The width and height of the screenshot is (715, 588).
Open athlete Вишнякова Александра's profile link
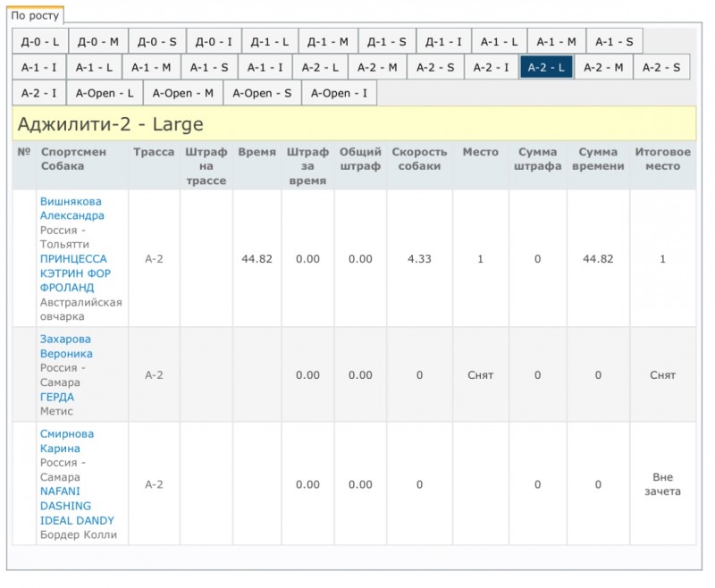click(x=71, y=208)
